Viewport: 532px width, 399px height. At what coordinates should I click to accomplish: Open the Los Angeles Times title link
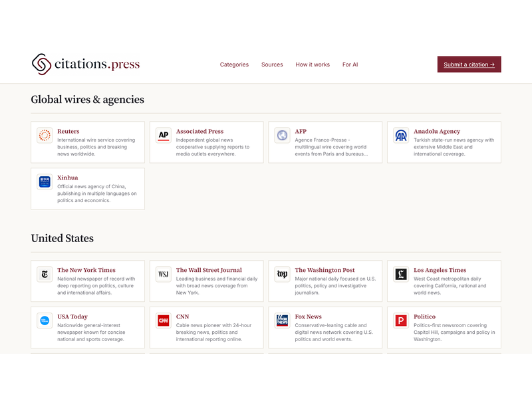(x=440, y=270)
